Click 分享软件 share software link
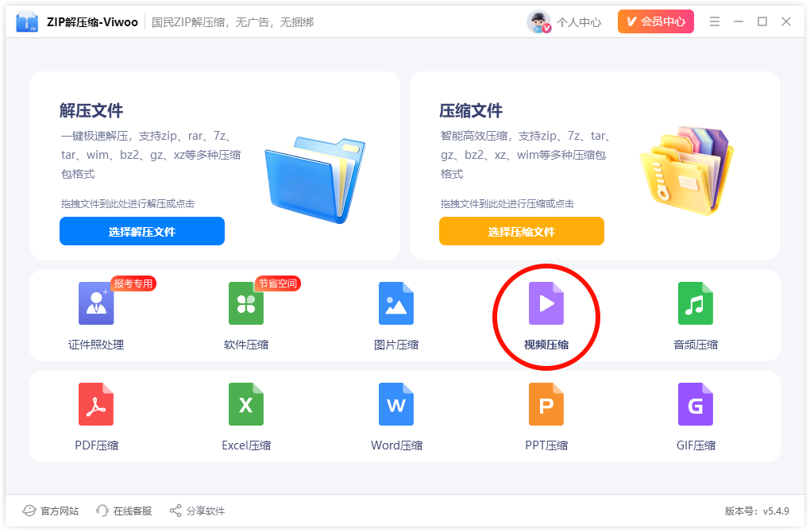Screen dimensions: 810x532 click(x=206, y=511)
